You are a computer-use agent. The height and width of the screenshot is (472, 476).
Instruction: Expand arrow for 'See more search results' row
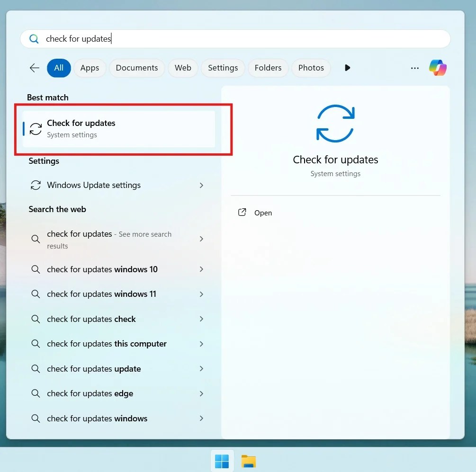(201, 239)
